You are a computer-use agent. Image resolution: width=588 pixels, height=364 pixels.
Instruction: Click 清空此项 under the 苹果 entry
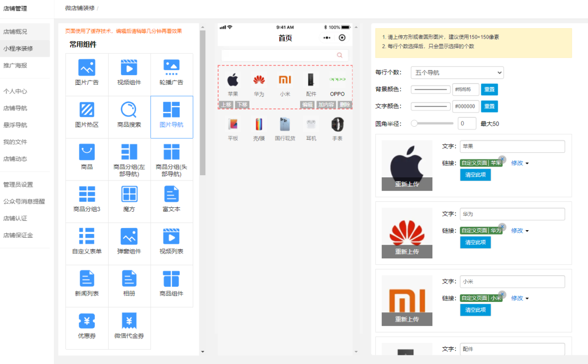(x=475, y=175)
